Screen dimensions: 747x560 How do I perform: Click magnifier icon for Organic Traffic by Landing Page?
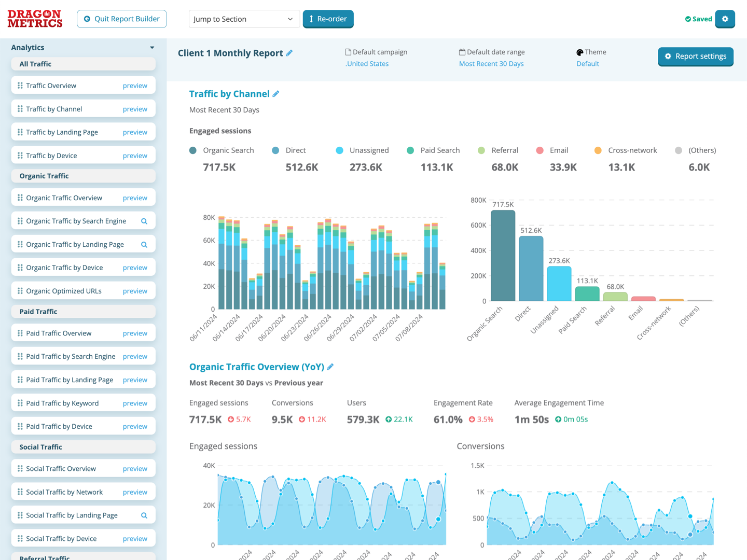144,245
